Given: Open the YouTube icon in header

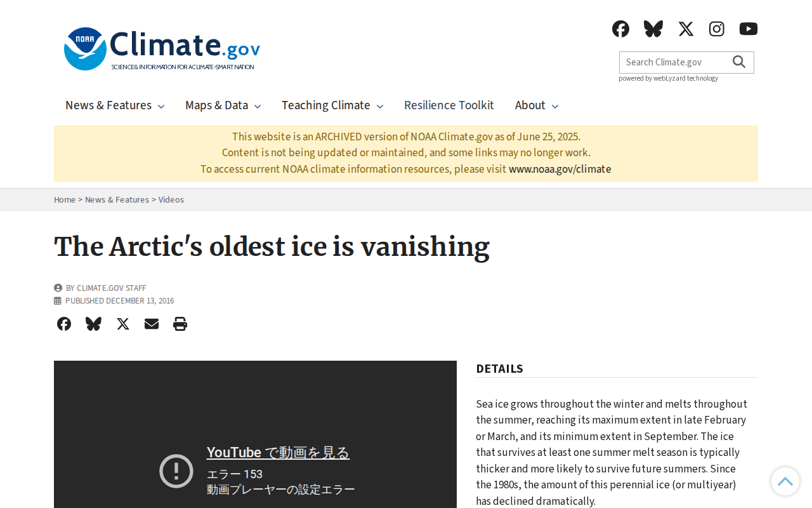Looking at the screenshot, I should coord(749,29).
